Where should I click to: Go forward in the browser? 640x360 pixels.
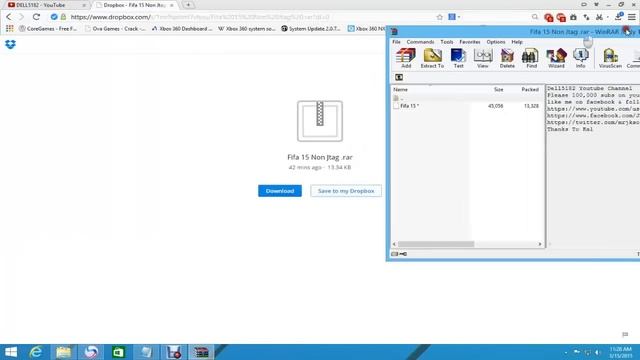coord(21,17)
